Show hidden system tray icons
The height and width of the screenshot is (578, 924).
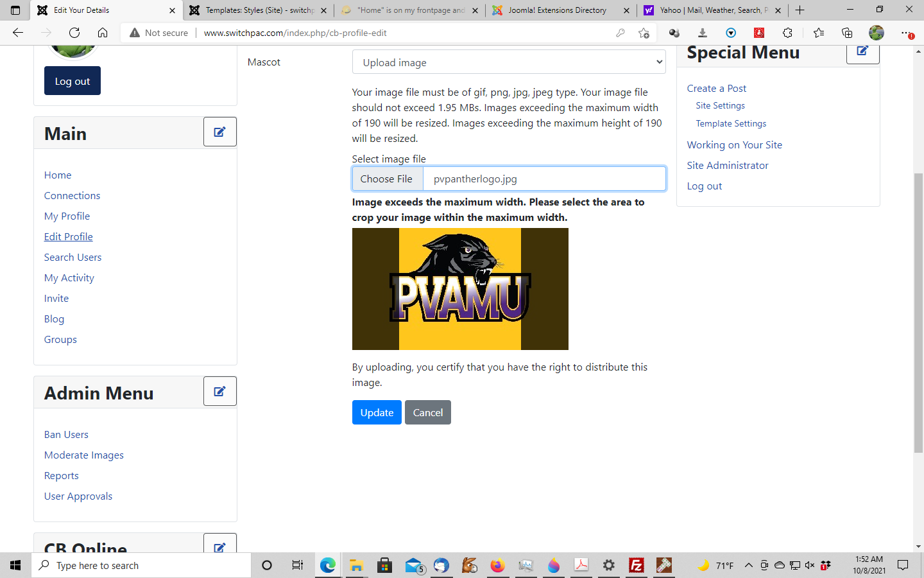748,565
